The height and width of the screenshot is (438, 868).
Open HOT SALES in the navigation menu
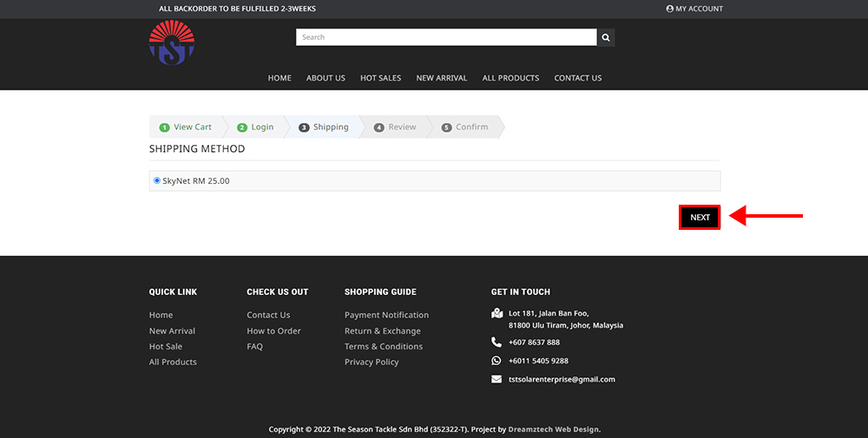(x=381, y=78)
